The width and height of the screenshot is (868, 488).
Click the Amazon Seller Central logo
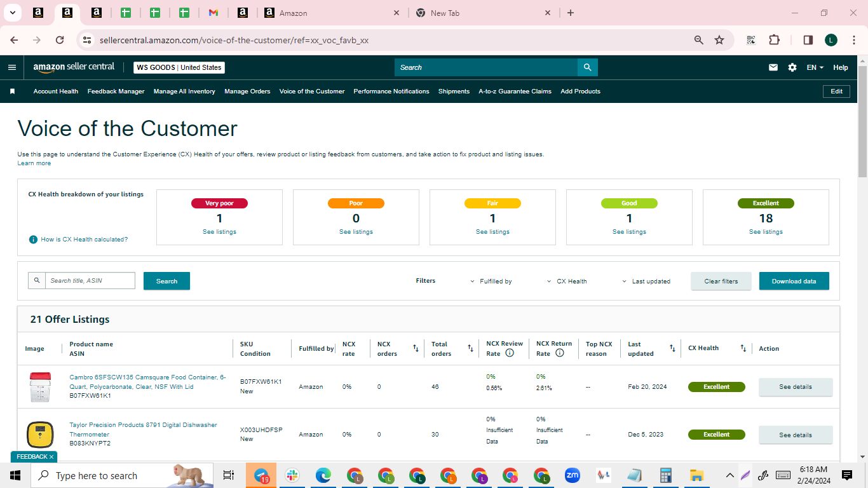(74, 67)
